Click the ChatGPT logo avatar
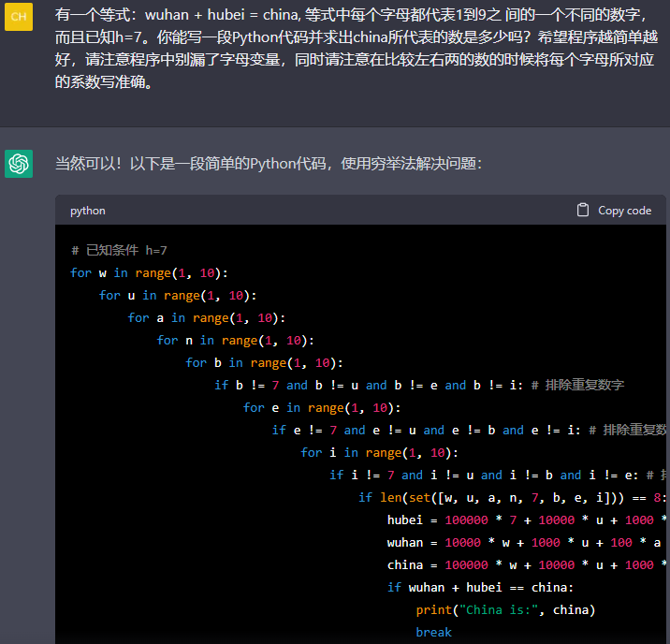The image size is (670, 644). coord(19,164)
